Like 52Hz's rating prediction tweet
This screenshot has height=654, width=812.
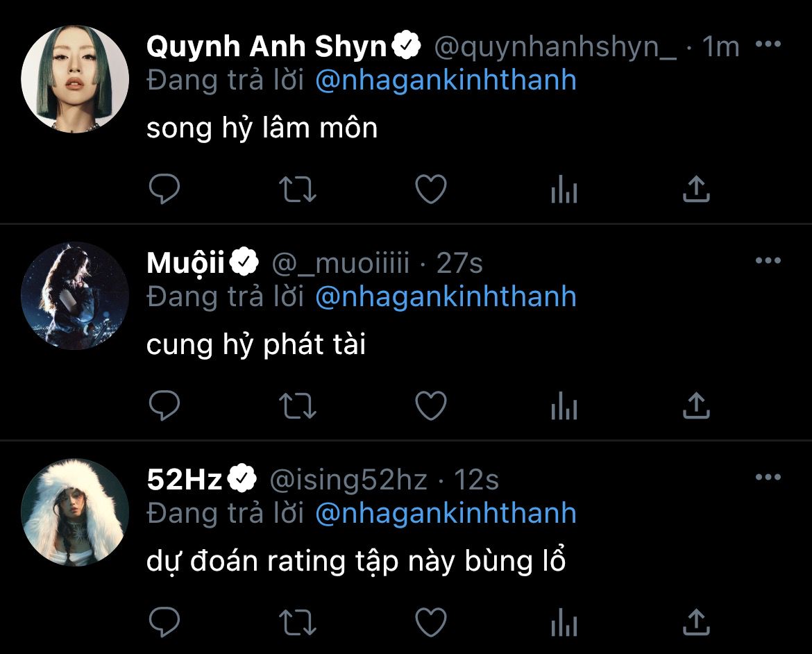(x=430, y=621)
